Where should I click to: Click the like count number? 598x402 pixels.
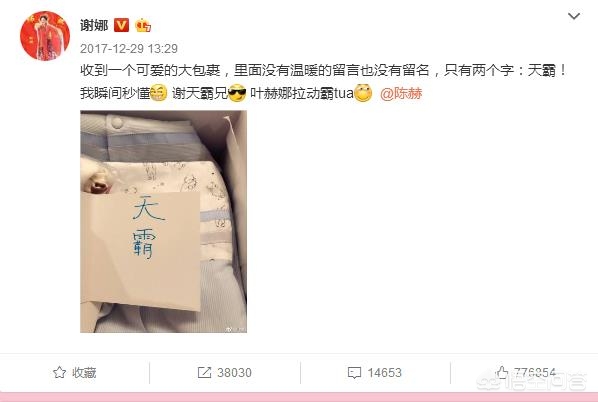[x=534, y=372]
